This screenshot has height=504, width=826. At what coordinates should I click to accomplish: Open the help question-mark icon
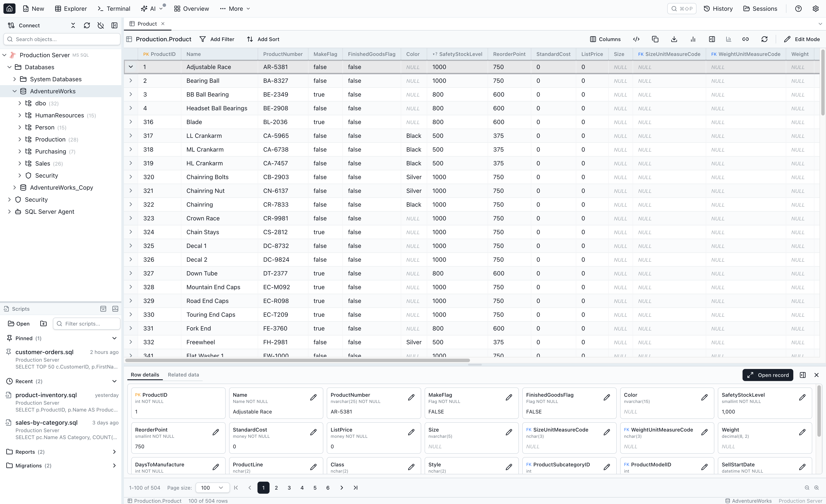tap(798, 9)
